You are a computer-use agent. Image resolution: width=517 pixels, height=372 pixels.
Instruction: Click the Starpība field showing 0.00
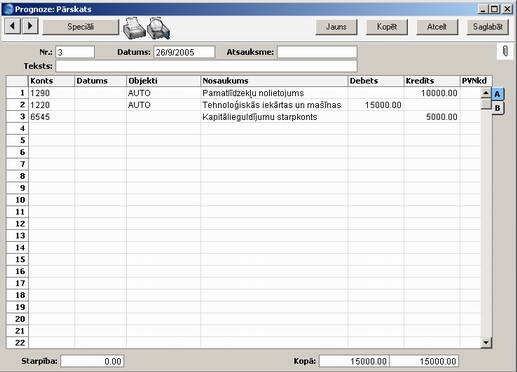click(92, 361)
